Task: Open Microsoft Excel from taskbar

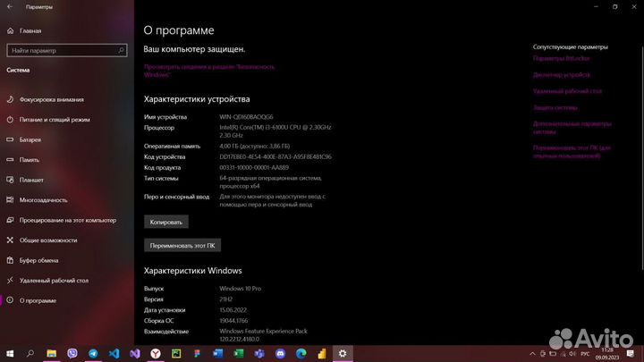Action: point(239,353)
